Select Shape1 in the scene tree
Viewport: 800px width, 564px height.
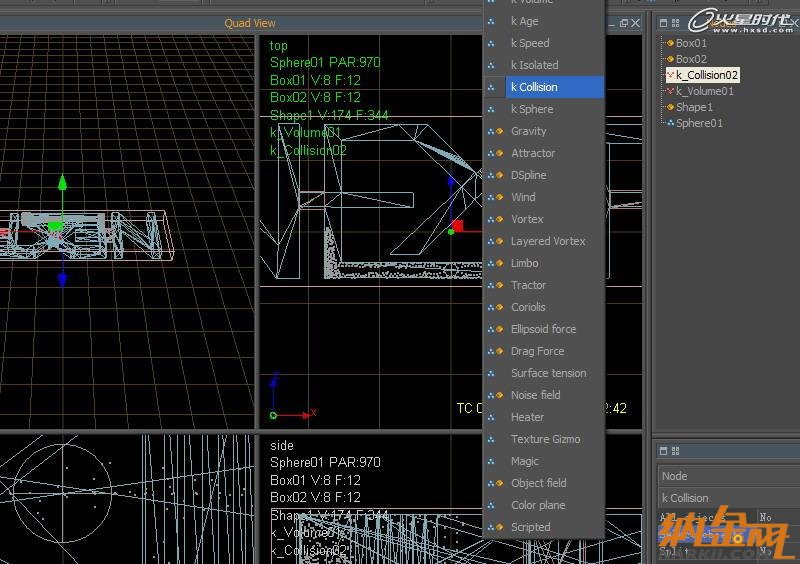[x=694, y=107]
